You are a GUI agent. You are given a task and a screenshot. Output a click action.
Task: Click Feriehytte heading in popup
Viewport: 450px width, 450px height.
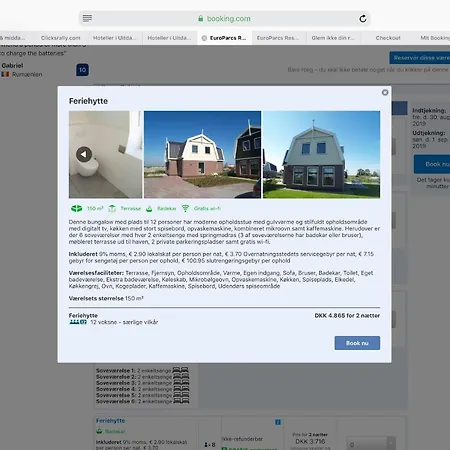click(x=88, y=101)
